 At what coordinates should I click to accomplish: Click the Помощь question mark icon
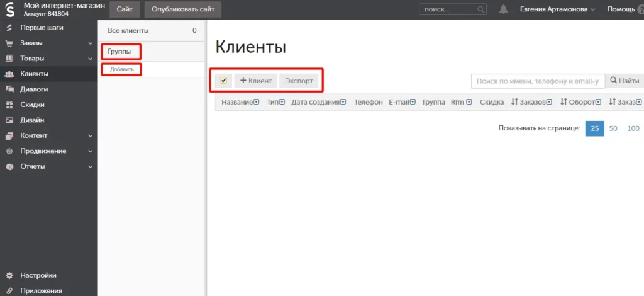tap(640, 9)
